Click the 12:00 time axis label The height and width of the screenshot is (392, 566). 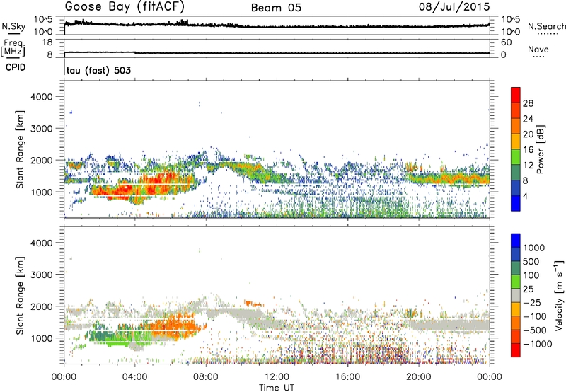(277, 377)
